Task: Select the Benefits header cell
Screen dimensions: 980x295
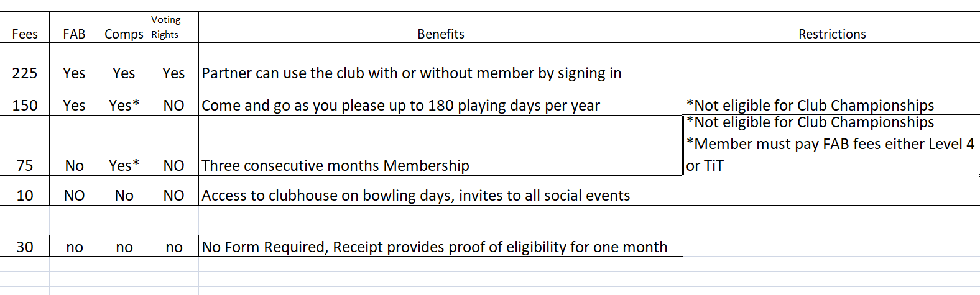Action: click(x=440, y=34)
